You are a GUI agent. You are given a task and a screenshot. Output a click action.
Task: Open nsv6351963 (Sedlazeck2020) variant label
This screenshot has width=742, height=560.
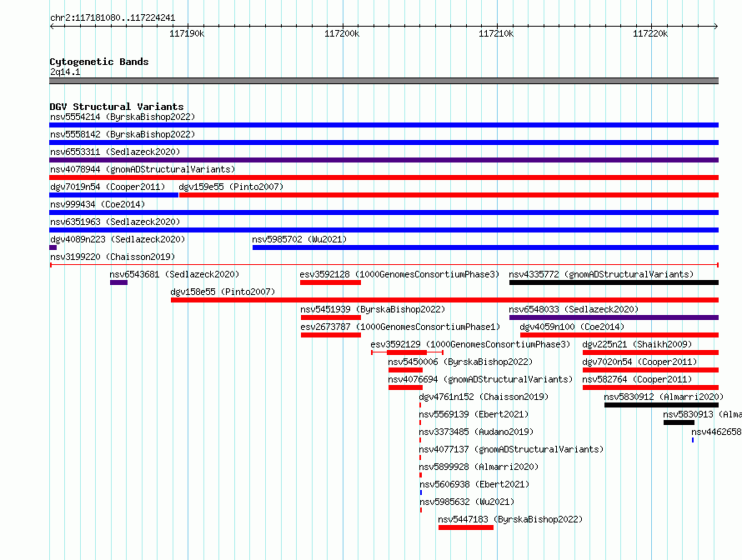coord(115,222)
